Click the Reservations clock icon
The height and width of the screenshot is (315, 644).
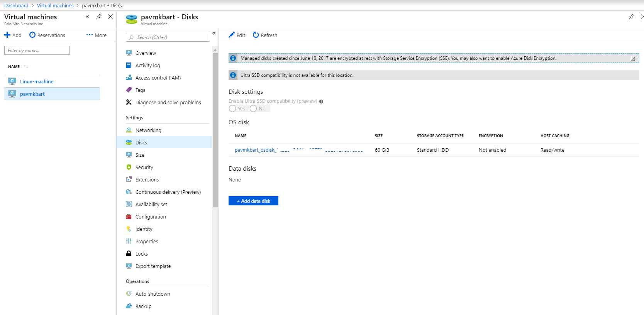coord(32,35)
